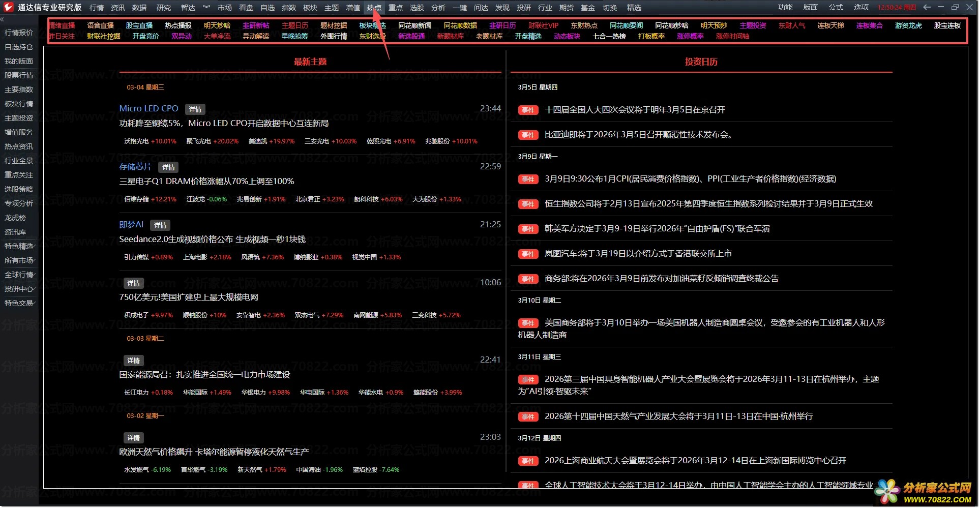Open the 外围行情 link
This screenshot has width=980, height=508.
334,36
